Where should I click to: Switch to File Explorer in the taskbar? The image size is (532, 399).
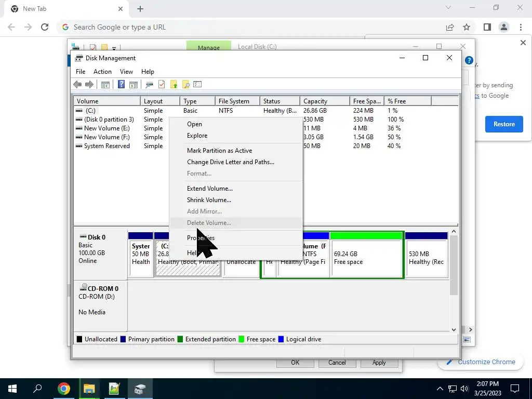click(x=89, y=389)
